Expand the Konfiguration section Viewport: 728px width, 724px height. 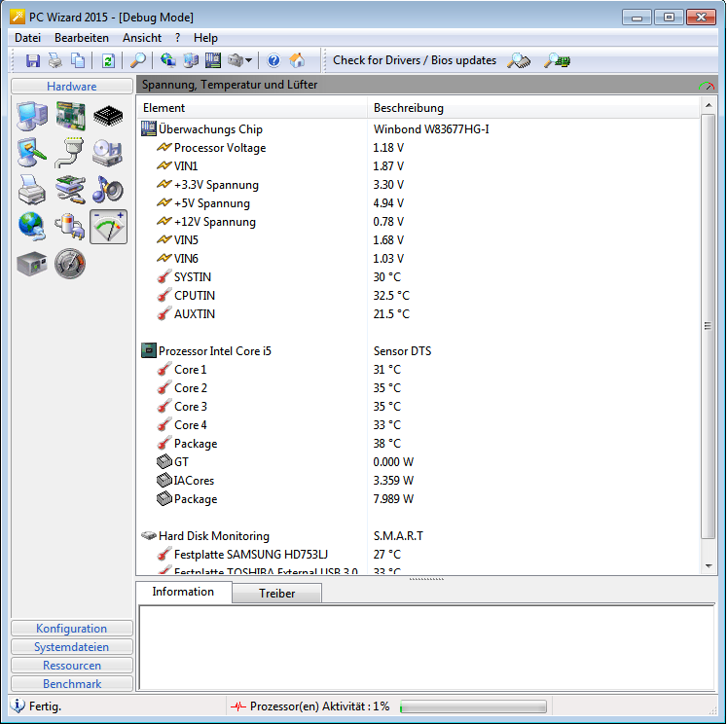(71, 629)
